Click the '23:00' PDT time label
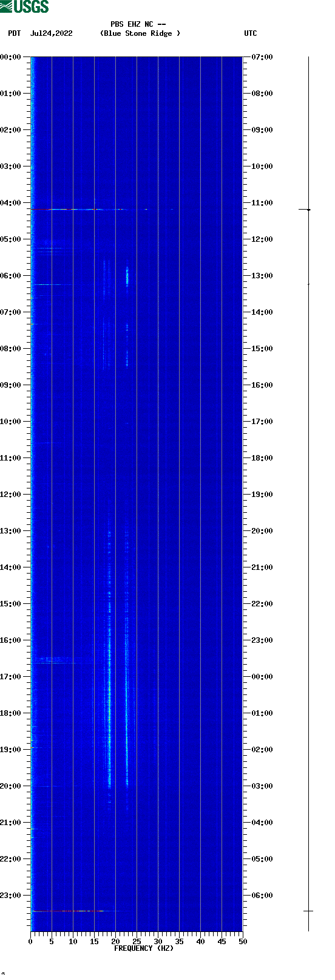 pyautogui.click(x=11, y=895)
